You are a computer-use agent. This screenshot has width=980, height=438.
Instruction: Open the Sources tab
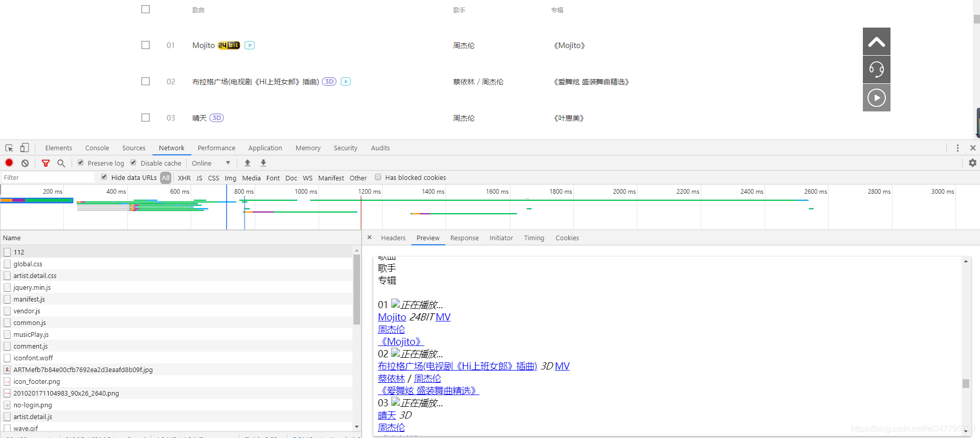coord(134,148)
